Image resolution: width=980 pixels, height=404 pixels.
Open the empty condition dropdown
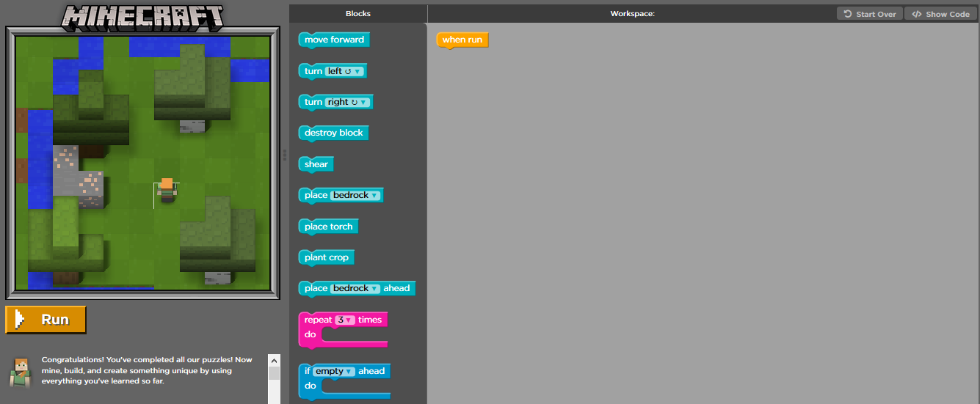[335, 371]
